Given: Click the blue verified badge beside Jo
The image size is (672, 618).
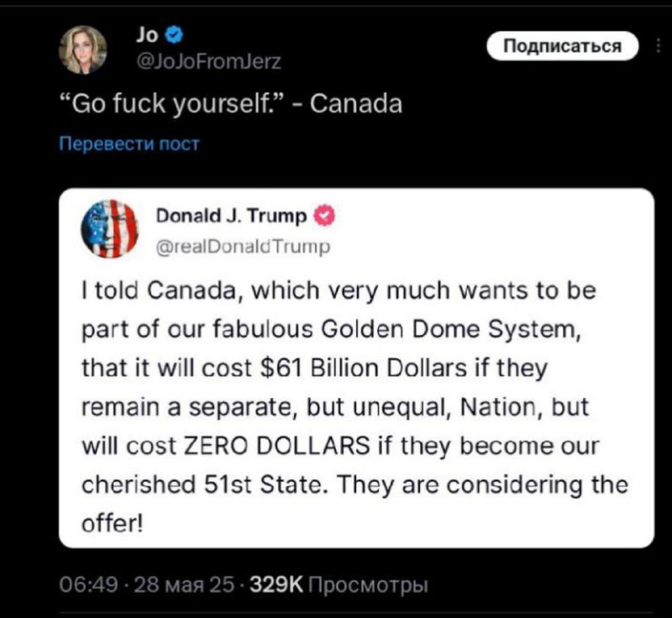Looking at the screenshot, I should pos(174,34).
